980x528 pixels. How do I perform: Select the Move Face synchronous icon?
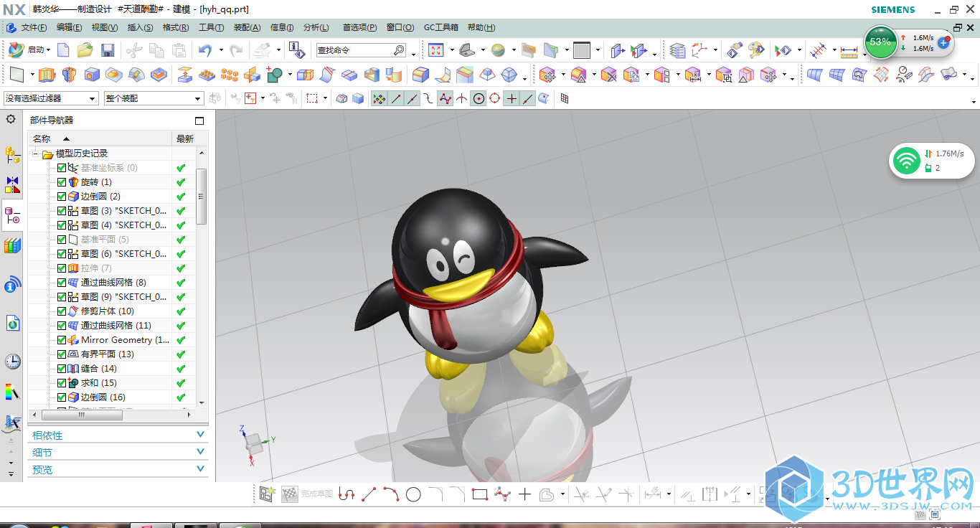(547, 75)
